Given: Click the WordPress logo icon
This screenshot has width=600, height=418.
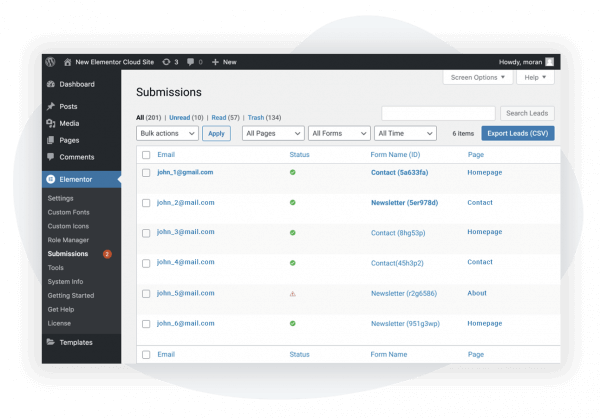Looking at the screenshot, I should 50,62.
